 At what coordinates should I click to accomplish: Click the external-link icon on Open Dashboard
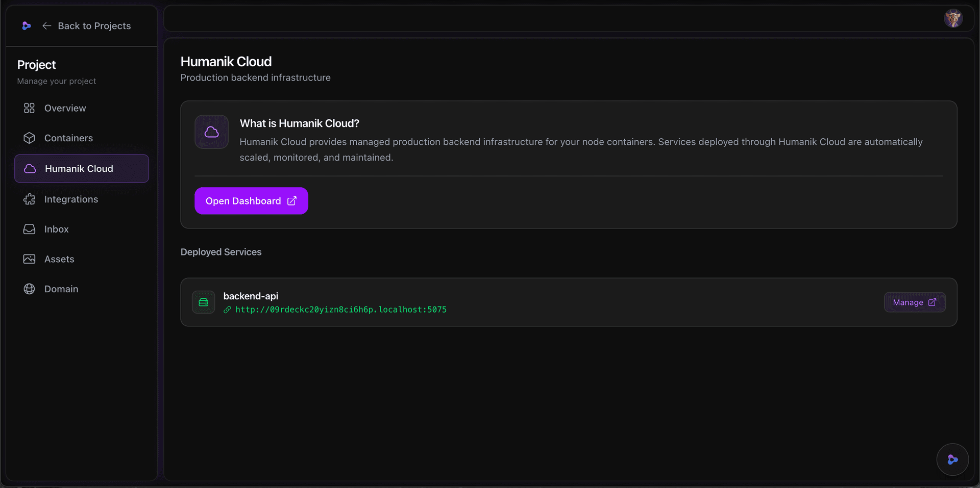click(x=291, y=201)
